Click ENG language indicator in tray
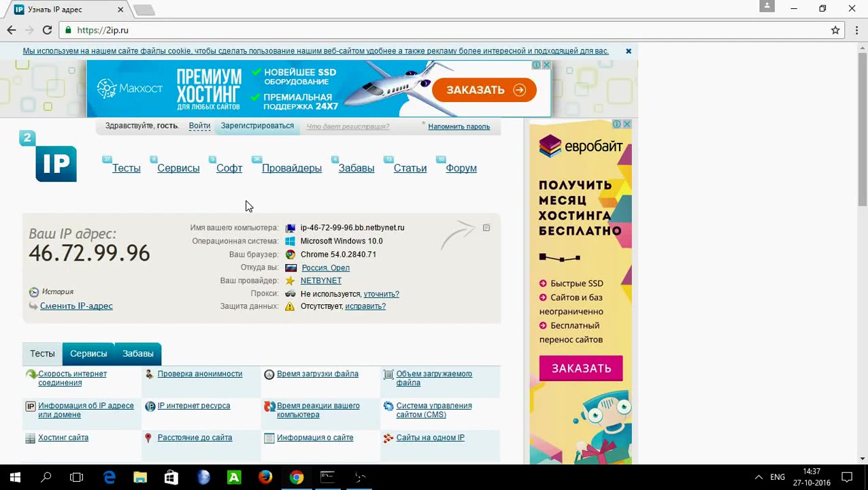 click(778, 477)
